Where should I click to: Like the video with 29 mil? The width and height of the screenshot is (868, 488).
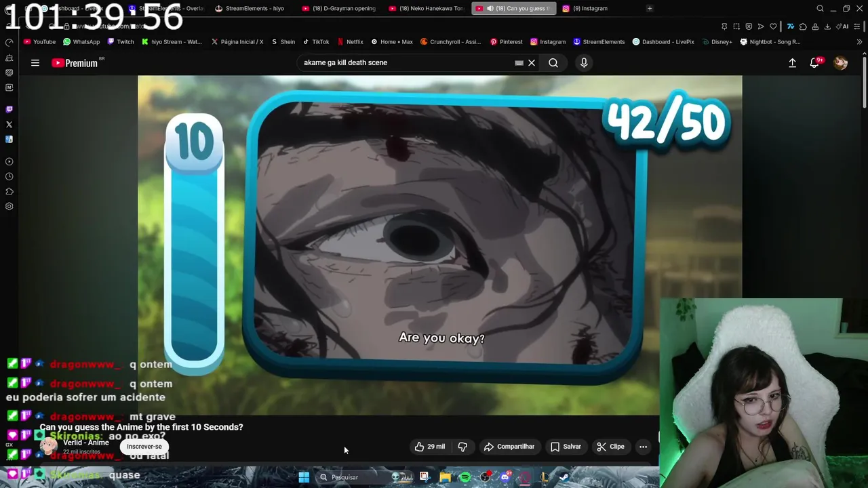click(429, 447)
